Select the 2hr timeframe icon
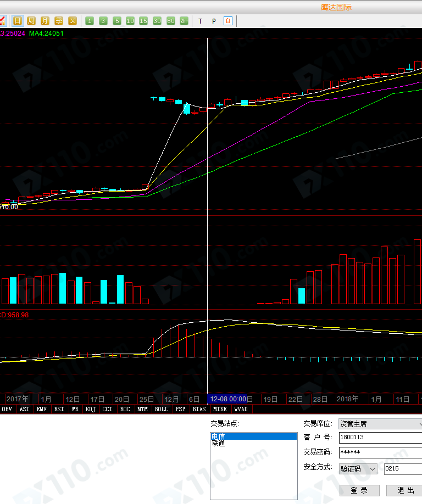Viewport: 422px width, 504px height. 184,21
